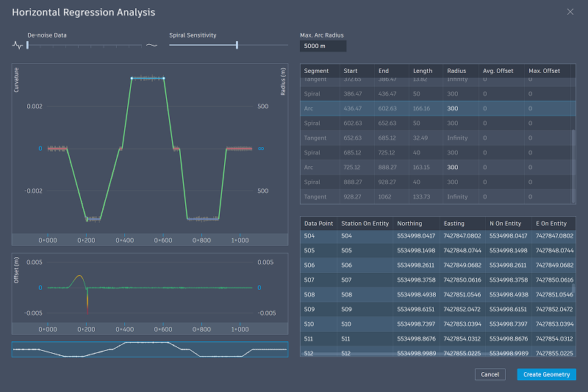Image resolution: width=588 pixels, height=392 pixels.
Task: Click the infinity radius label on curvature chart
Action: pyautogui.click(x=261, y=149)
